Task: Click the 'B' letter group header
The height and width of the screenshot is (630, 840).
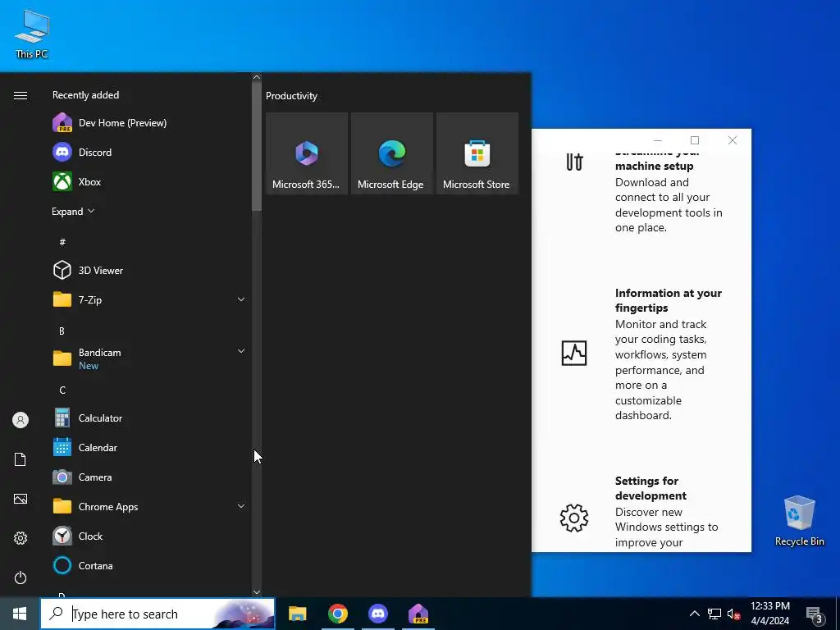Action: point(62,331)
